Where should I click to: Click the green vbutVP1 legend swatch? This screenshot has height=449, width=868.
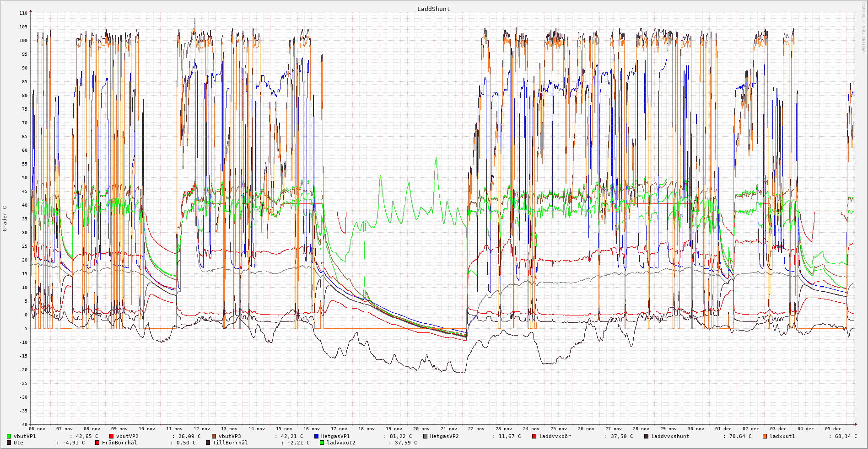(x=9, y=436)
